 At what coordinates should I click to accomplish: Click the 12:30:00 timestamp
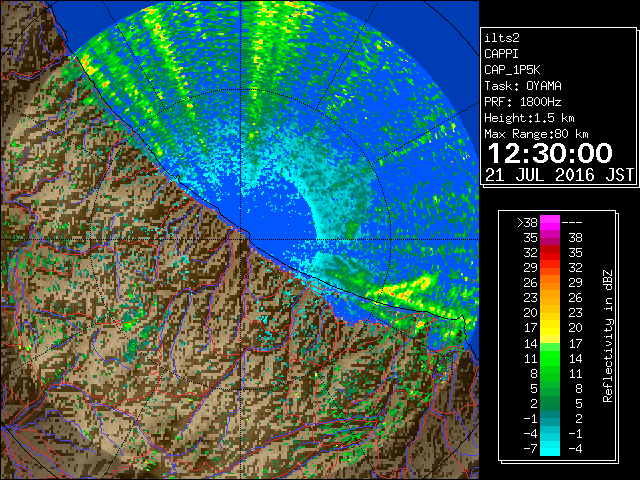coord(550,153)
